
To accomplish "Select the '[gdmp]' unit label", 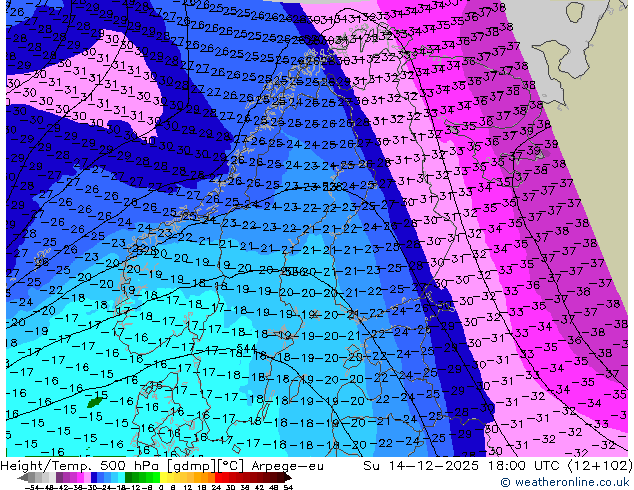I will pos(192,466).
